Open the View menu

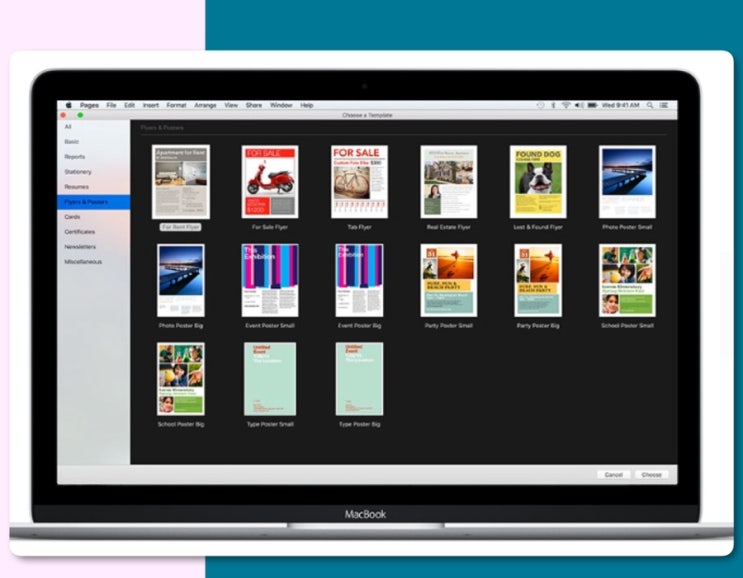[x=231, y=105]
